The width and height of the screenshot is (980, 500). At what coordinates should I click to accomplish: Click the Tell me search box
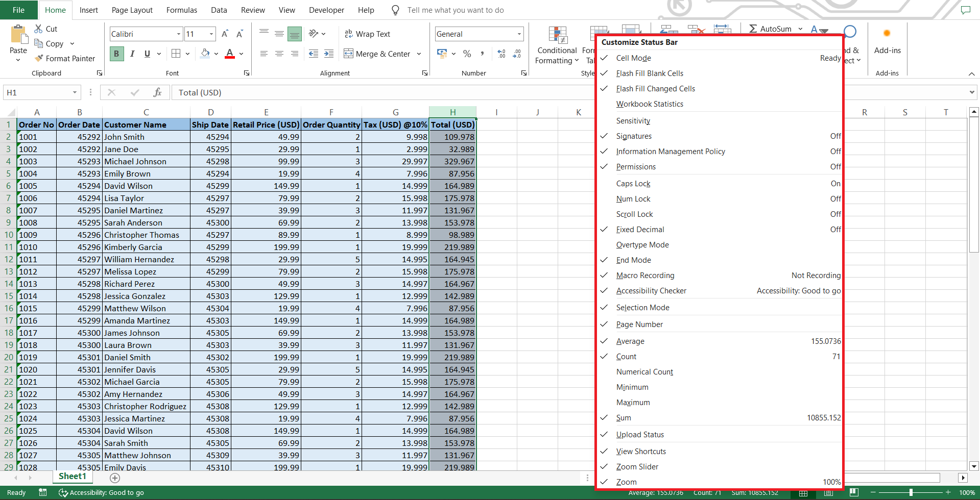coord(456,10)
